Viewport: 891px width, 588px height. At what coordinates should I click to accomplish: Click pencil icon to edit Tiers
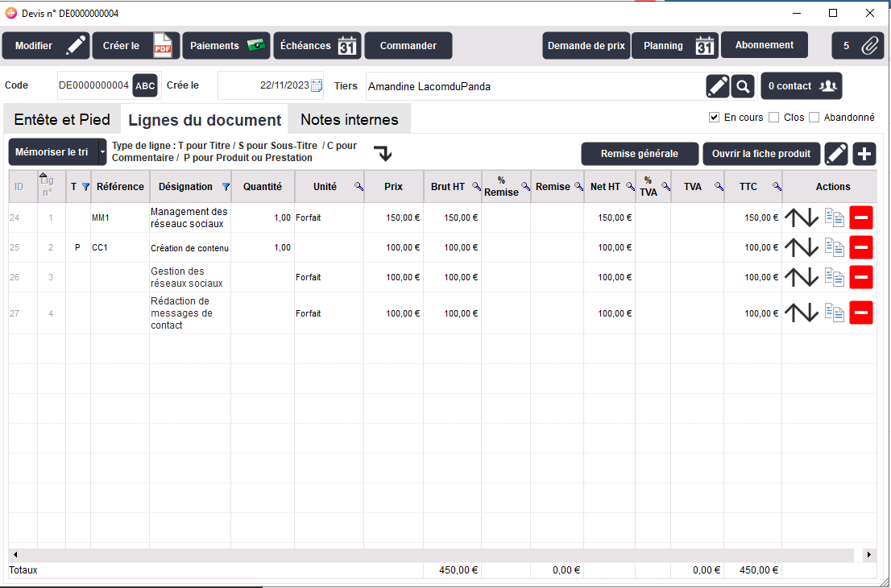tap(717, 85)
